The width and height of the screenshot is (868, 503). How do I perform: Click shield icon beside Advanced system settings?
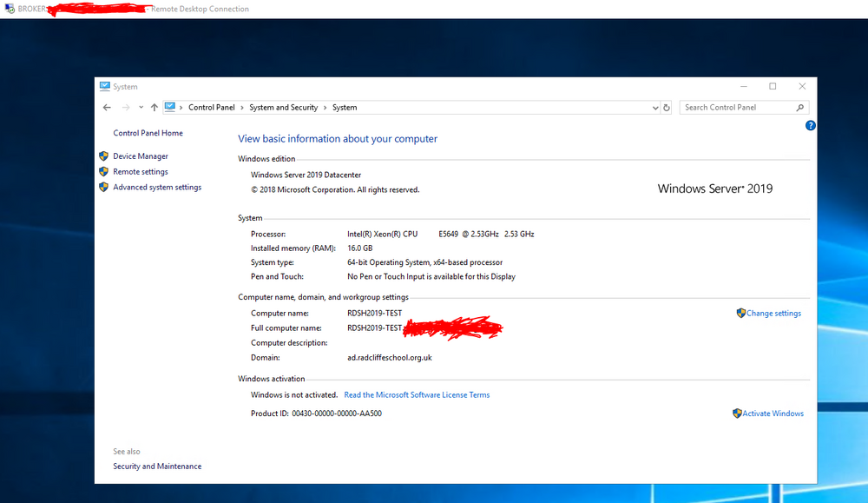pyautogui.click(x=103, y=188)
